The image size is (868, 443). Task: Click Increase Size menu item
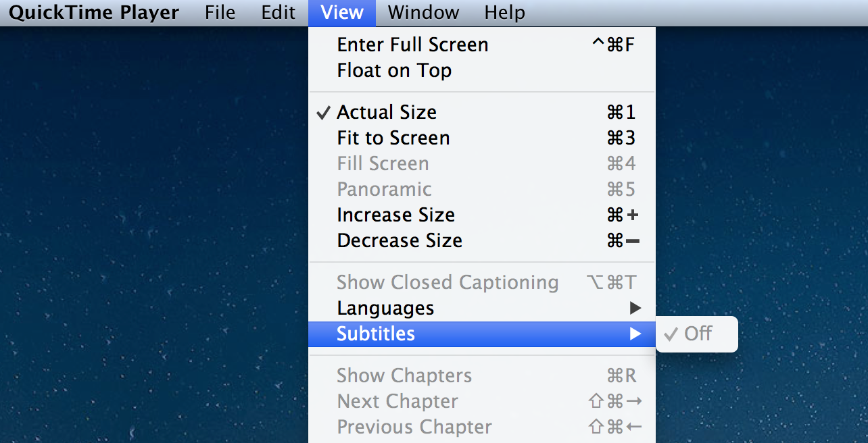(396, 215)
